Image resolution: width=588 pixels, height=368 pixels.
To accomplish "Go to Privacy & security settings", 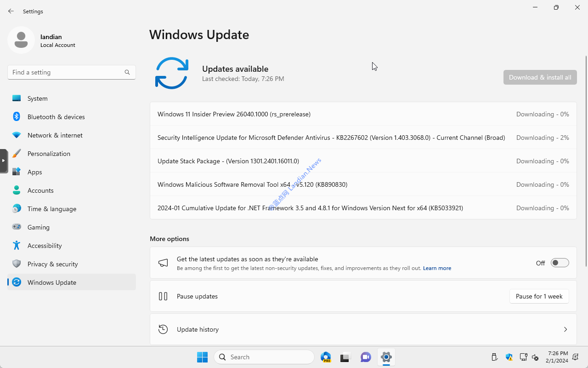I will 72,264.
